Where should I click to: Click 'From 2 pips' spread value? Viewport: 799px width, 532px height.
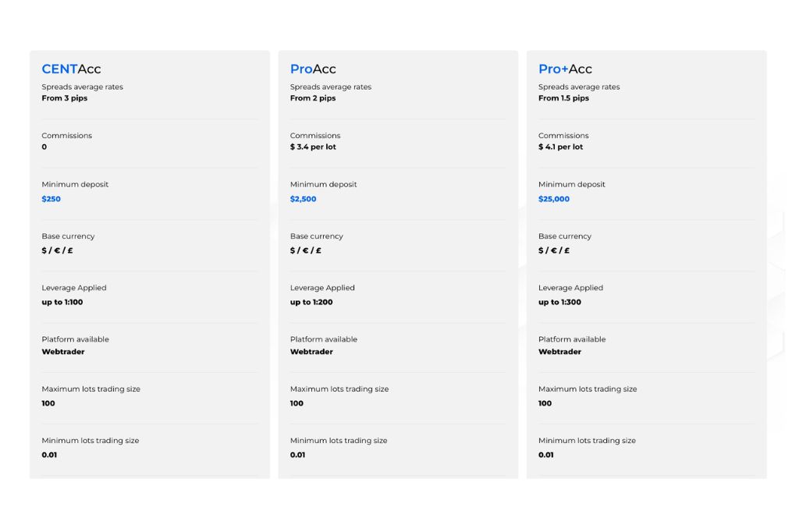(313, 98)
